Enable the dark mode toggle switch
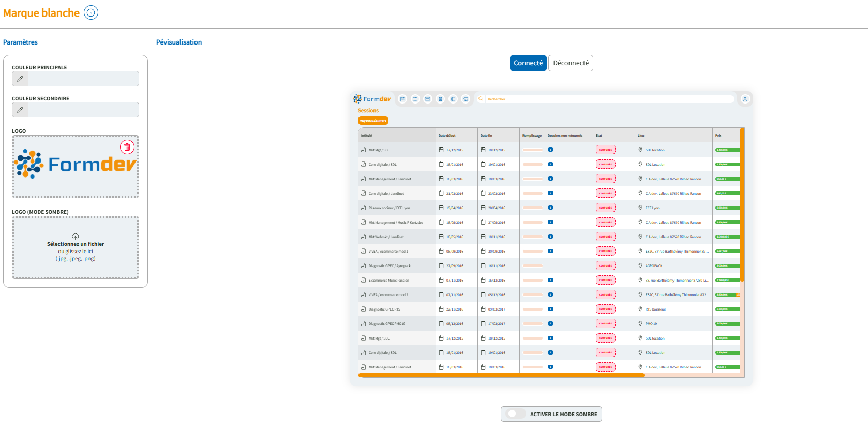 pos(514,414)
